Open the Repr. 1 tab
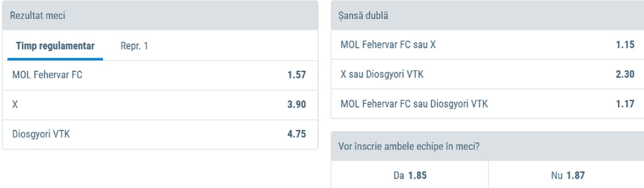This screenshot has height=188, width=644. click(134, 46)
